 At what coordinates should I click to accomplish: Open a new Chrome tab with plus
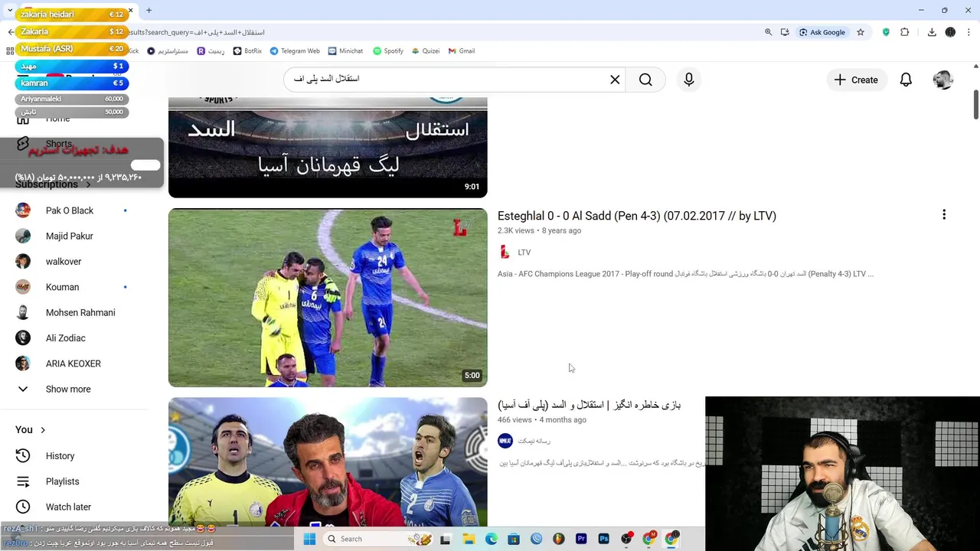coord(149,11)
